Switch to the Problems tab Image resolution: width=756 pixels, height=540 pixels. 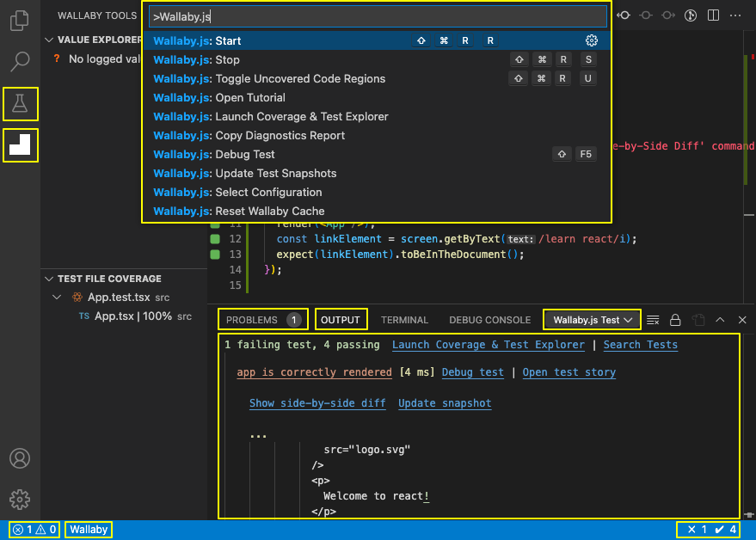[263, 320]
